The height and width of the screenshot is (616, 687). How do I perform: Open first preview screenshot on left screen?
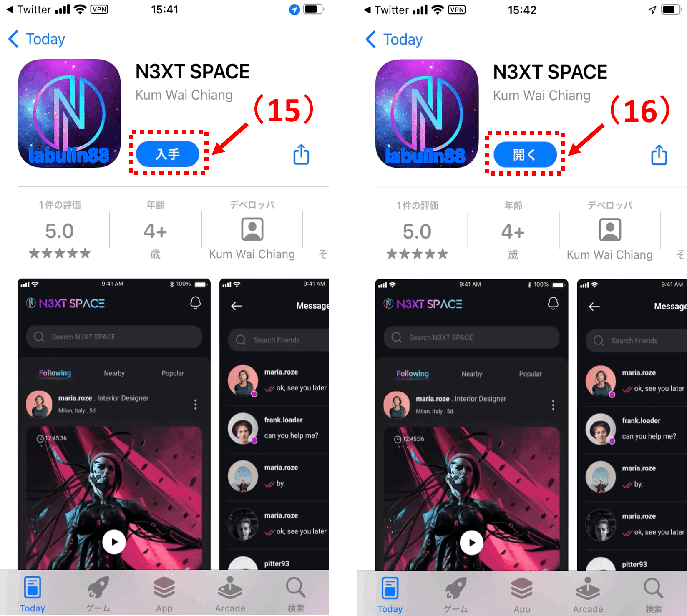click(114, 424)
